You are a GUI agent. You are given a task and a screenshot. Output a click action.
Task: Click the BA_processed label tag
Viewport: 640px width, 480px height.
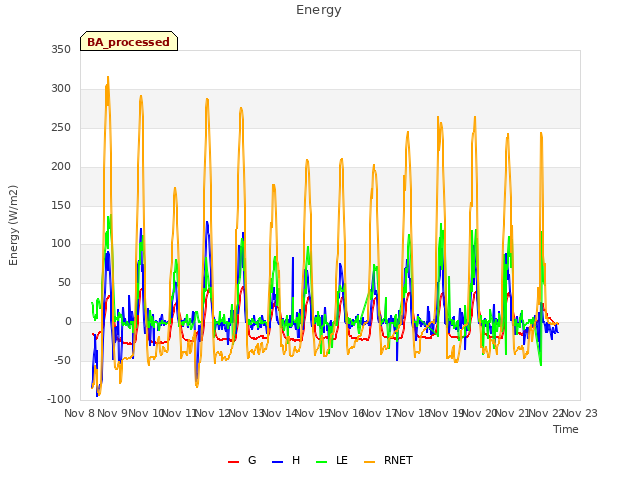tap(129, 41)
